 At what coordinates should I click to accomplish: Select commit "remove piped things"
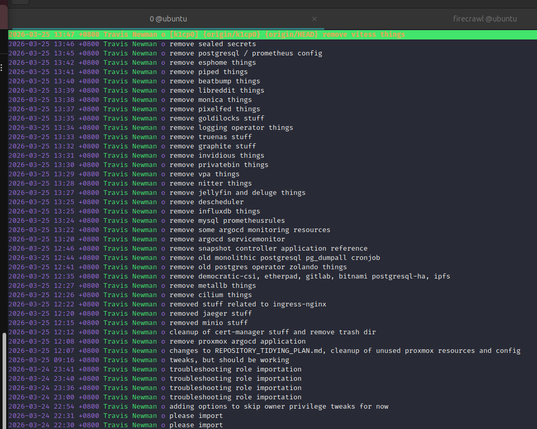pyautogui.click(x=273, y=72)
